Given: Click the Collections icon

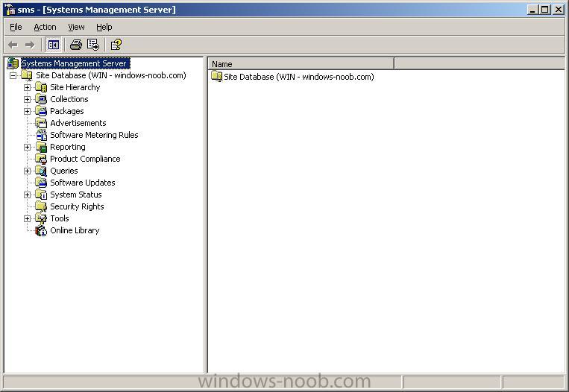Looking at the screenshot, I should click(x=41, y=99).
